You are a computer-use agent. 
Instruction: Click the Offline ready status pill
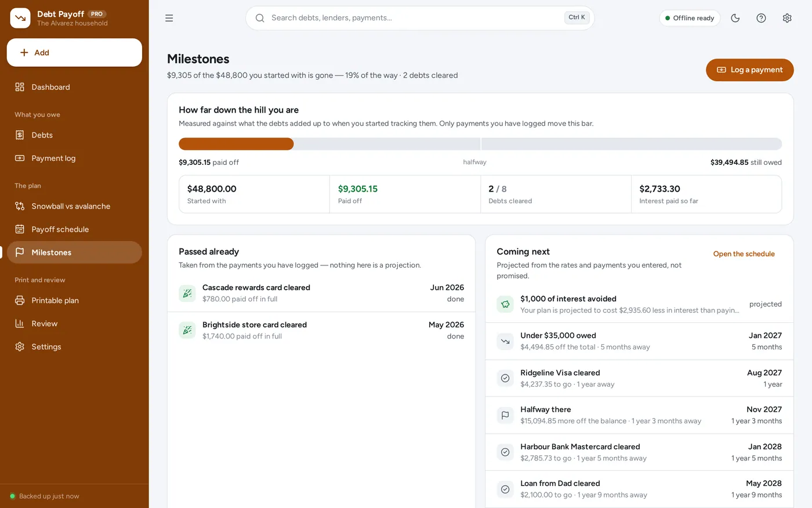pyautogui.click(x=690, y=18)
